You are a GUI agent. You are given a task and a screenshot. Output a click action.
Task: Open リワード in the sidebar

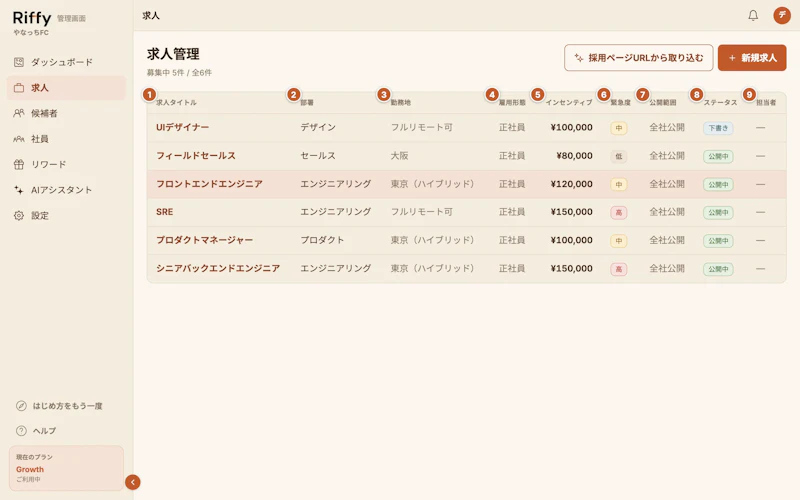coord(66,164)
